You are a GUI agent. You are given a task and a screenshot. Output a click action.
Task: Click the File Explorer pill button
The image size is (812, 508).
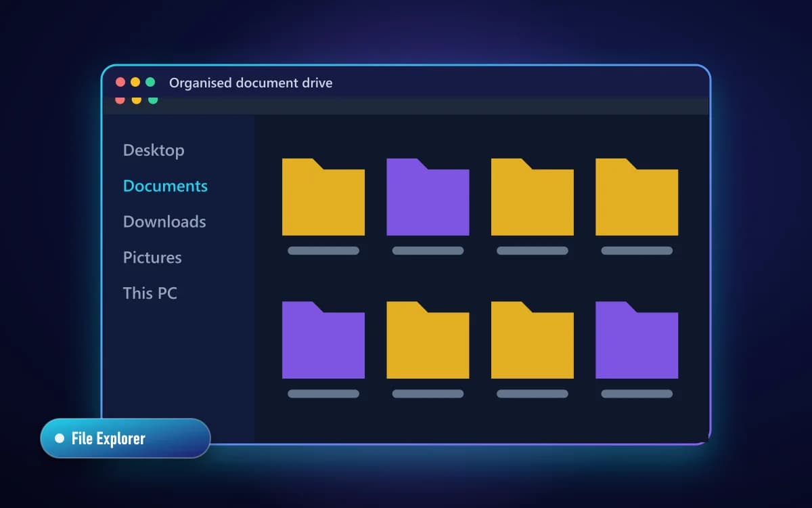pos(125,438)
